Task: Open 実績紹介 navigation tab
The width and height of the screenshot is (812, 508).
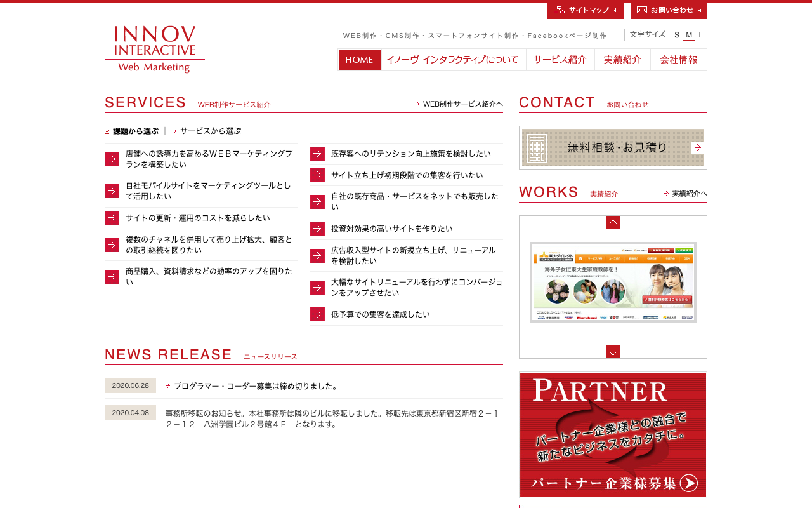Action: [622, 60]
